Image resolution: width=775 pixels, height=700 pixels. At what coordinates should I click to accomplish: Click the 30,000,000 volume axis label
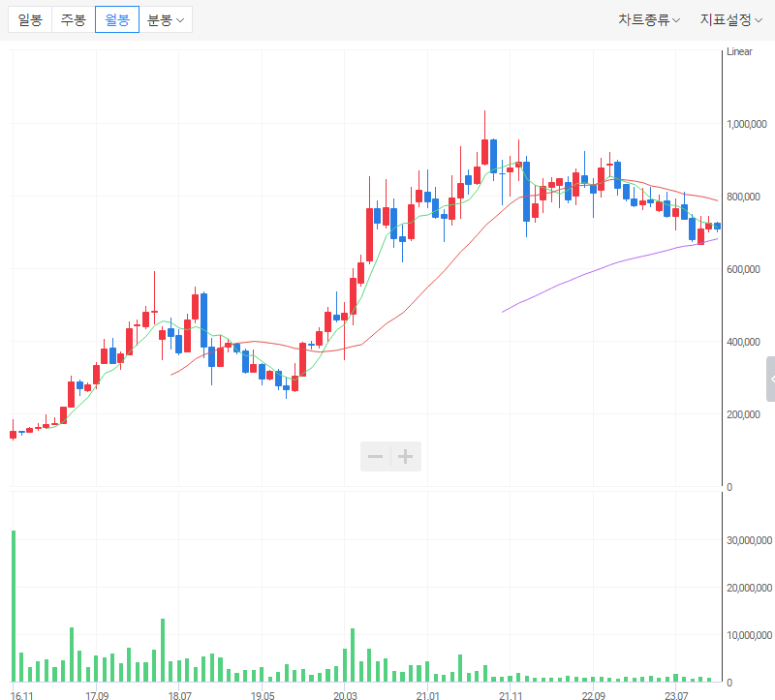[749, 540]
